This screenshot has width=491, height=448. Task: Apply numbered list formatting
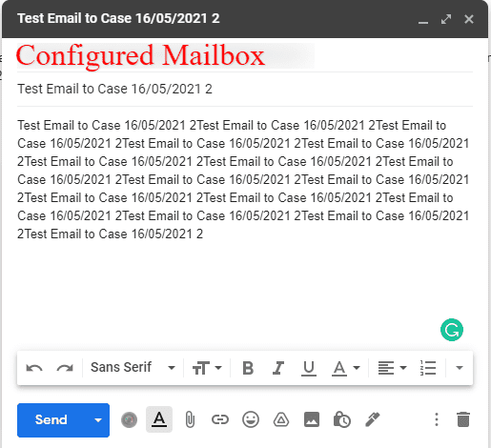428,368
